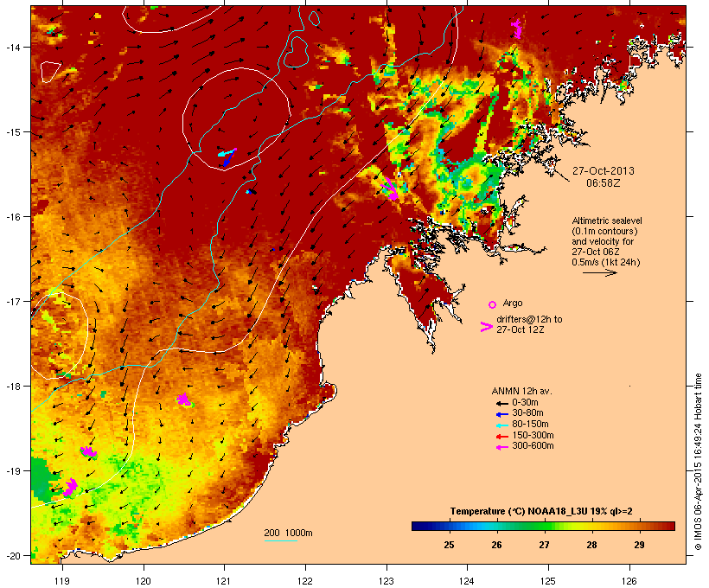Click the IMOS copyright timestamp text
The image size is (709, 588).
(x=698, y=462)
